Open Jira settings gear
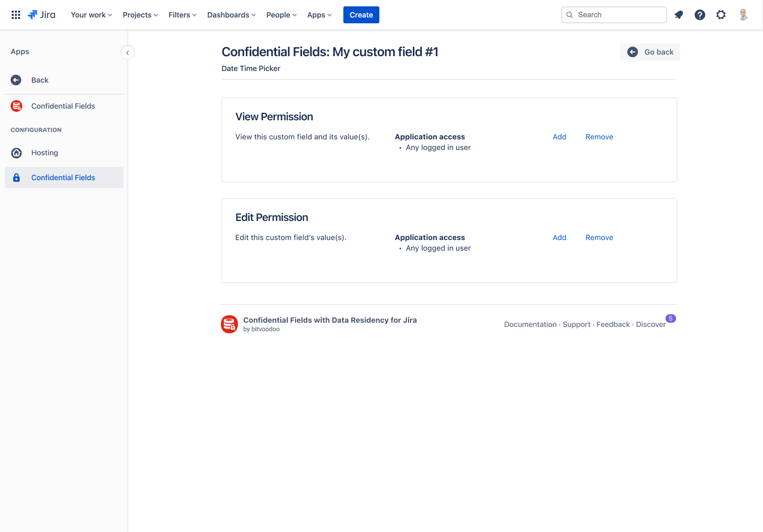The image size is (763, 532). 721,14
